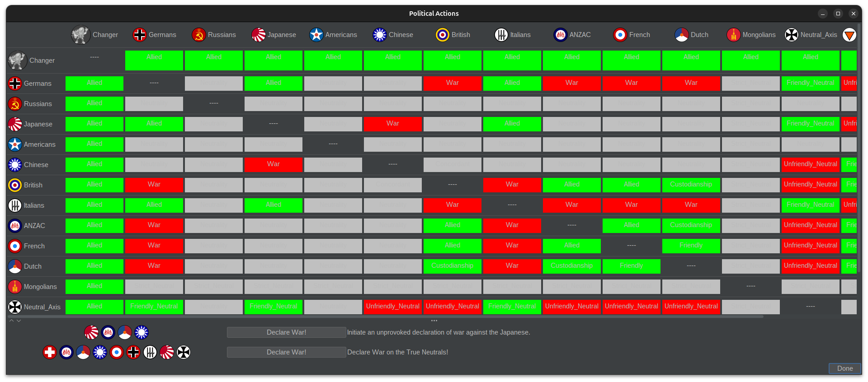Select War cell in Germans row, British column
The width and height of the screenshot is (868, 382).
point(453,84)
